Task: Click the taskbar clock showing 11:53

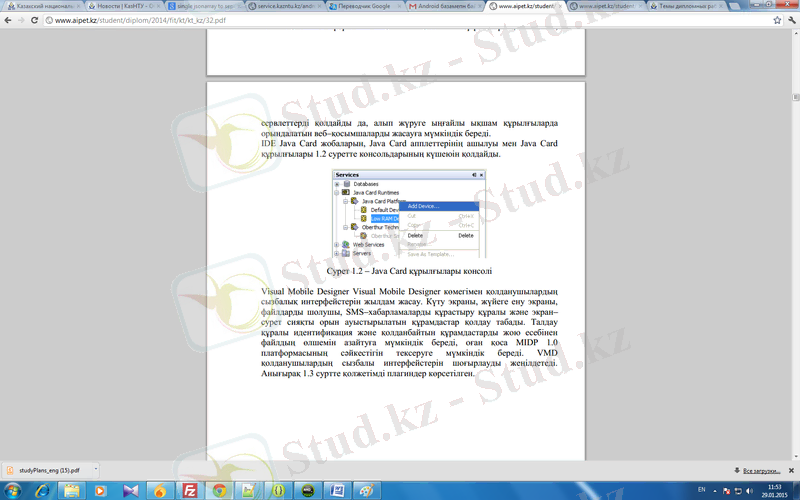Action: pyautogui.click(x=773, y=490)
